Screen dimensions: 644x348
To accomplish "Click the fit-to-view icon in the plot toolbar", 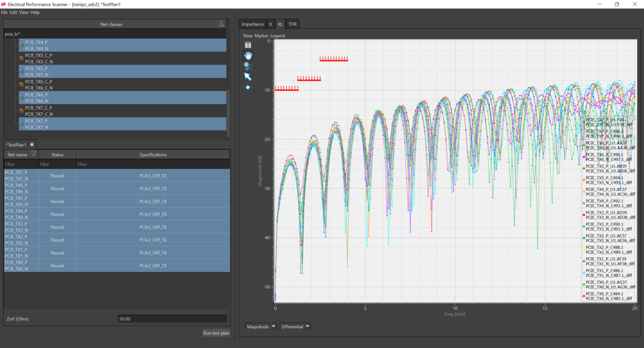I will (x=248, y=45).
